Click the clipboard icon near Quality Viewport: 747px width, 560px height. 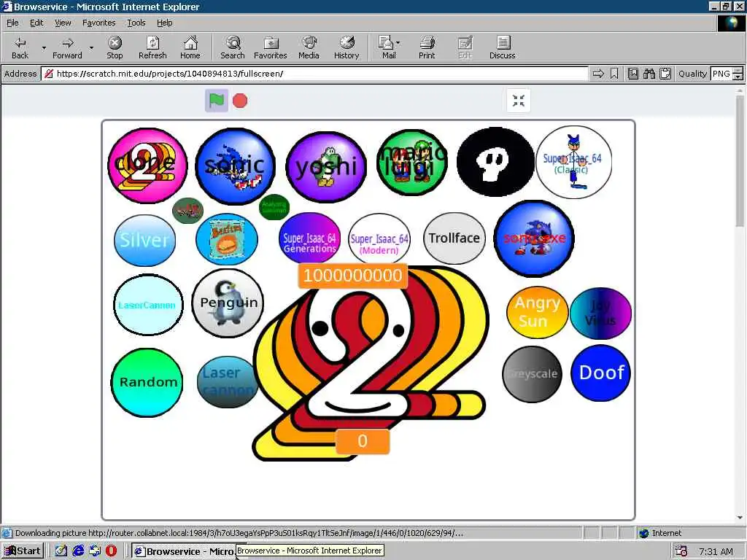(665, 74)
